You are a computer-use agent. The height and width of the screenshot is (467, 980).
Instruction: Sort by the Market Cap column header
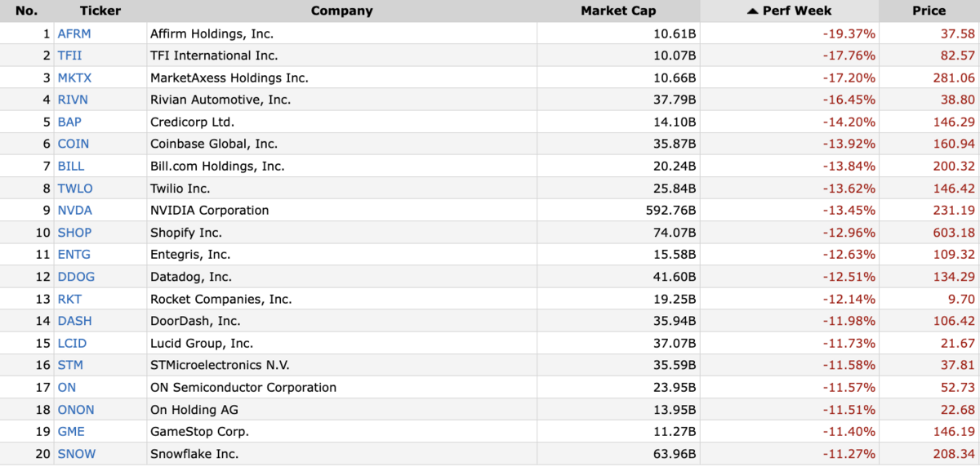(618, 11)
